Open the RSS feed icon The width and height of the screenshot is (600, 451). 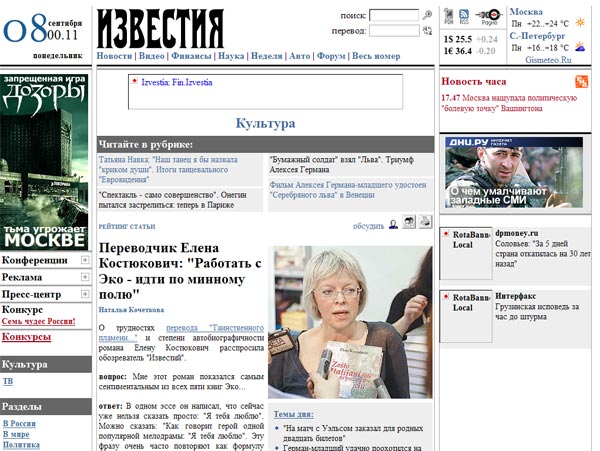pos(464,16)
